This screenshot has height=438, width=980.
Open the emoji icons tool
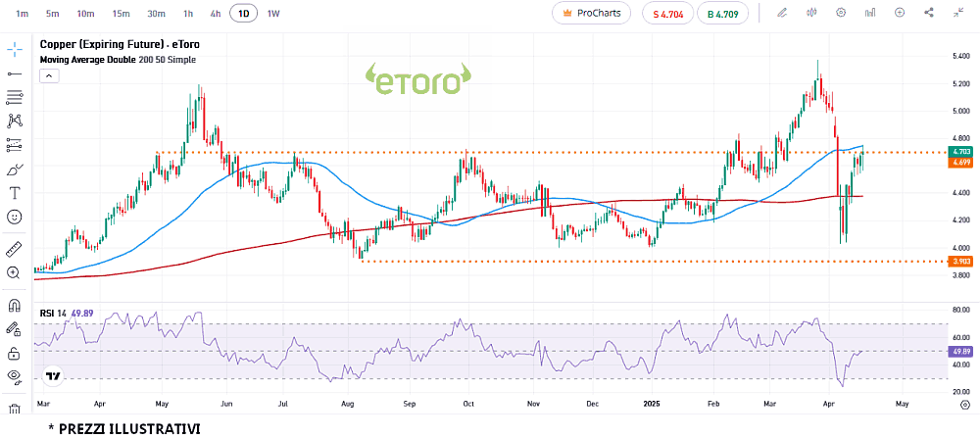coord(15,217)
